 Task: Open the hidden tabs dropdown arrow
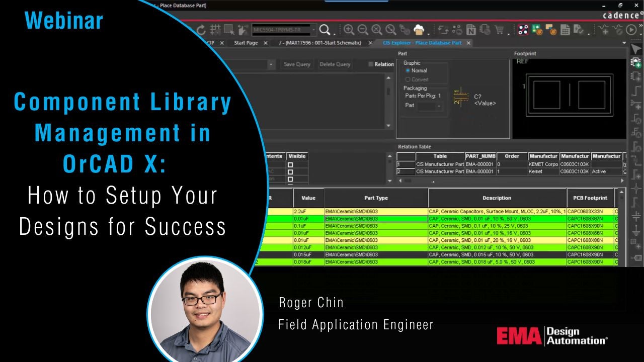(x=625, y=44)
